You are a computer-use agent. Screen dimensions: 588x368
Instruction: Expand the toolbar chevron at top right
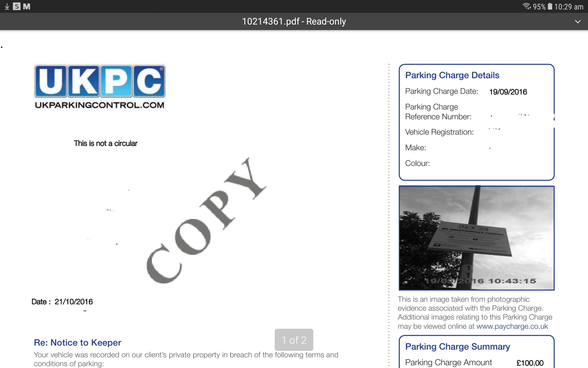point(578,21)
